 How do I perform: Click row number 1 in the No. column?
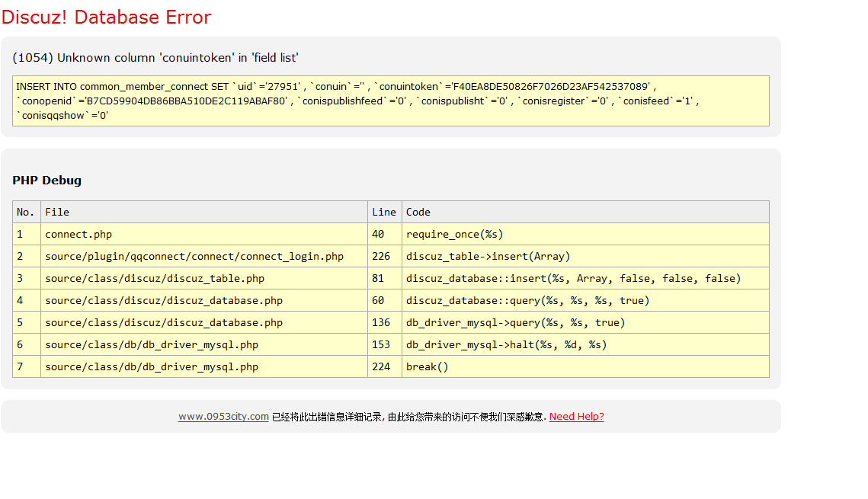coord(27,234)
